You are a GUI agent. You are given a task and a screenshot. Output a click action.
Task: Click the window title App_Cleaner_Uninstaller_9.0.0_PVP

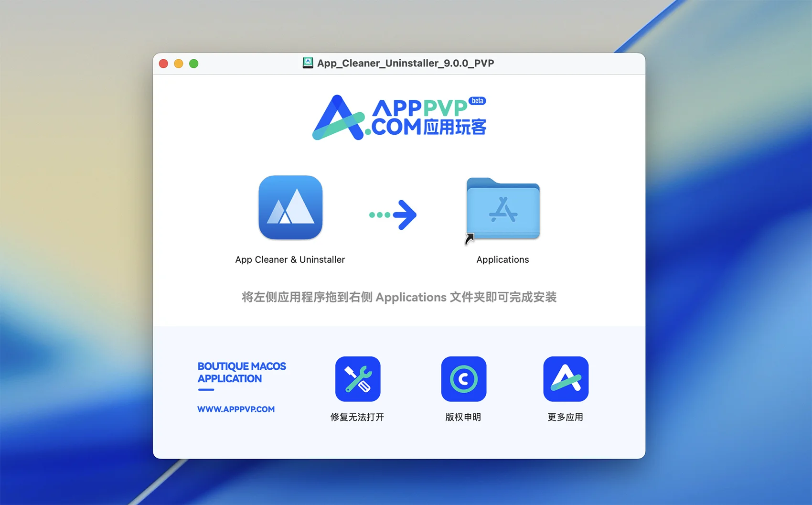point(406,63)
